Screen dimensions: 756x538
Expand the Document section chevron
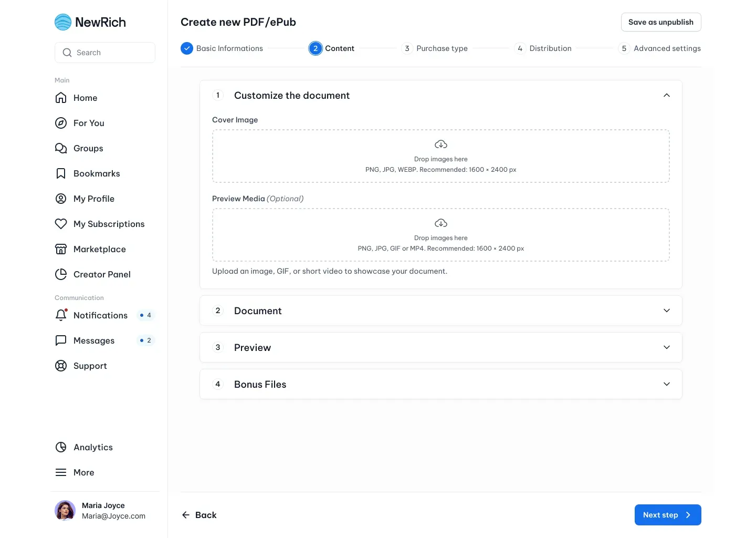coord(667,311)
